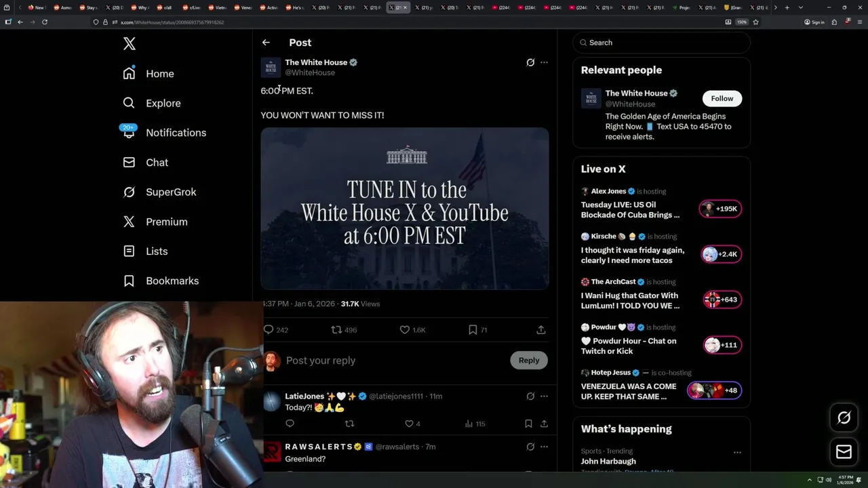Click the 150% zoom indicator

(x=743, y=22)
